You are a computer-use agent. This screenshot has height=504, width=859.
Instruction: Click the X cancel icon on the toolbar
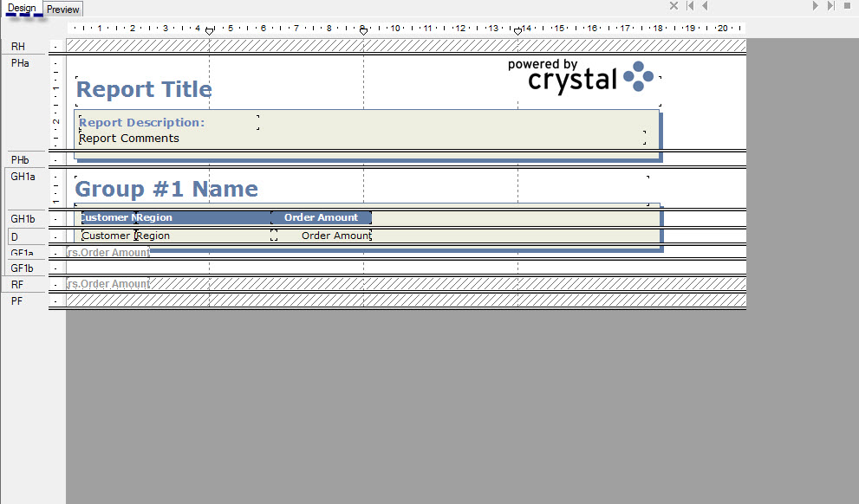pyautogui.click(x=674, y=6)
